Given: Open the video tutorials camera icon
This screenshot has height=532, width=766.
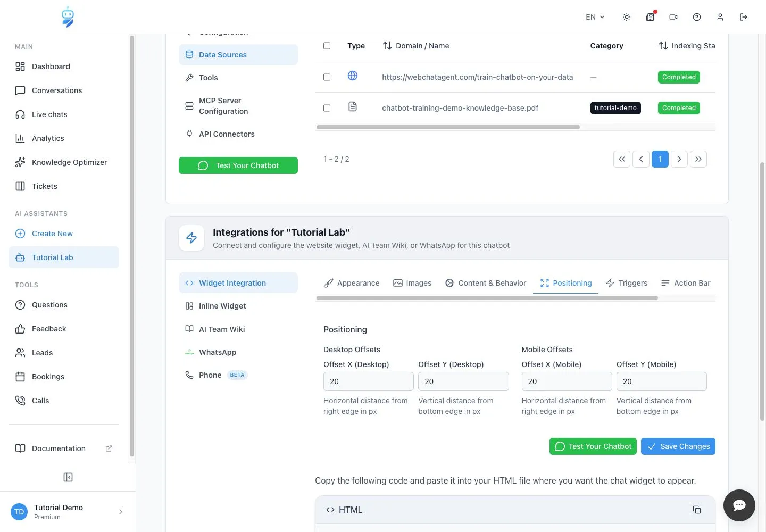Looking at the screenshot, I should click(673, 17).
